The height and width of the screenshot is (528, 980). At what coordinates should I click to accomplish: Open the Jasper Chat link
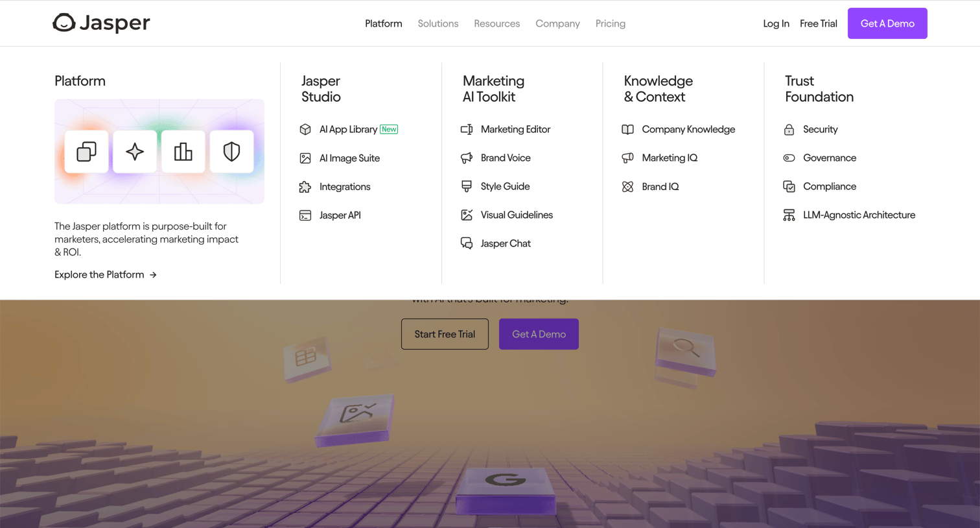point(506,243)
